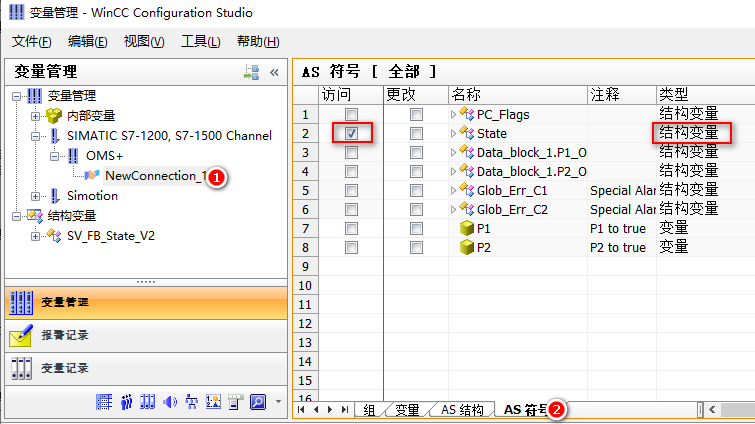
Task: Collapse navigation pane with double-chevron icon
Action: 273,72
